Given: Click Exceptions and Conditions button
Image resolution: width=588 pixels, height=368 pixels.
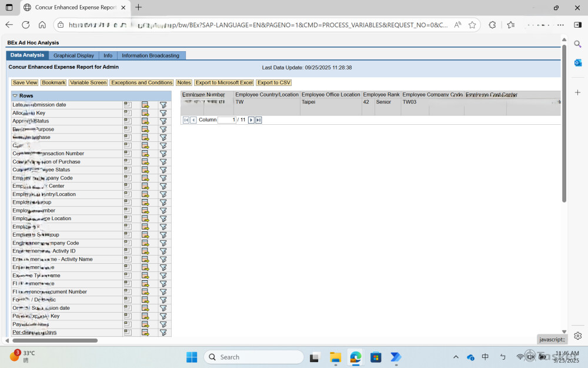Looking at the screenshot, I should click(142, 82).
